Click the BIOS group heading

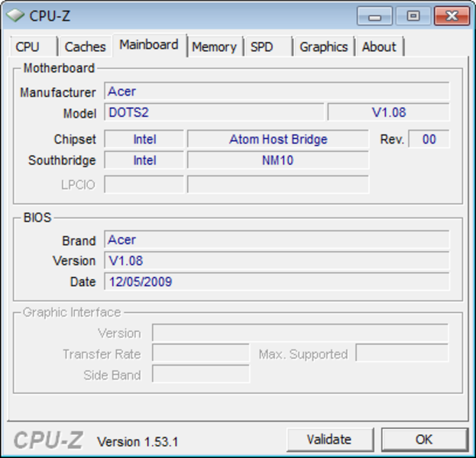point(37,218)
